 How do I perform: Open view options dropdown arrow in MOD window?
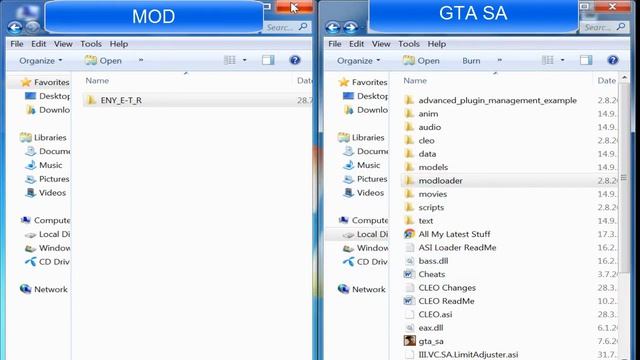(244, 60)
